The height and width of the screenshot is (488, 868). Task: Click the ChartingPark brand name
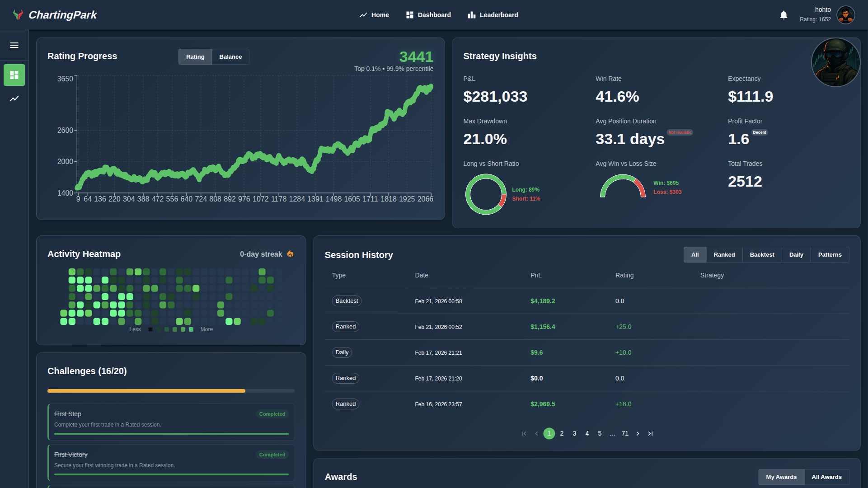pyautogui.click(x=63, y=15)
